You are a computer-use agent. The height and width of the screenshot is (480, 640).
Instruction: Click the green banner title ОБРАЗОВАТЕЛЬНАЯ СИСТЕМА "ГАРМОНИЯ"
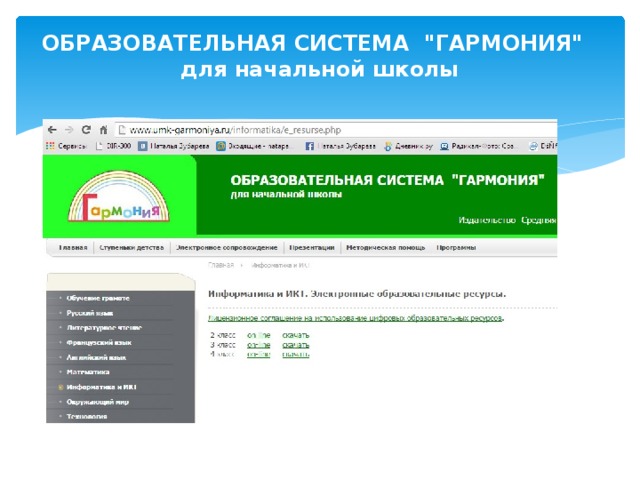click(387, 180)
